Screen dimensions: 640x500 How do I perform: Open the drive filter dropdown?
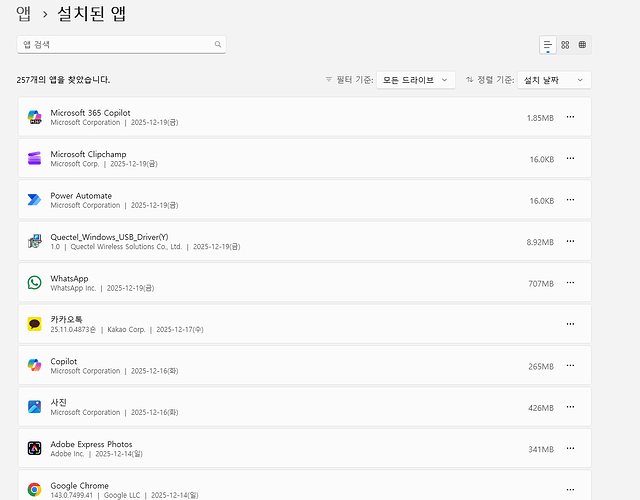pyautogui.click(x=416, y=80)
